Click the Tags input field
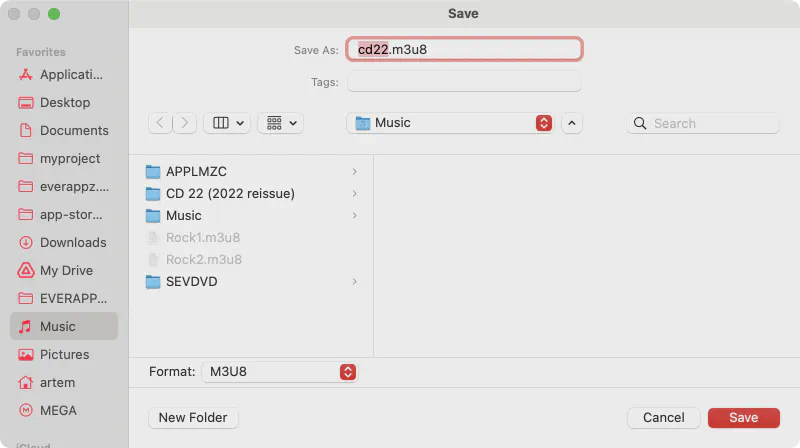Screen dimensions: 800x448 click(464, 82)
